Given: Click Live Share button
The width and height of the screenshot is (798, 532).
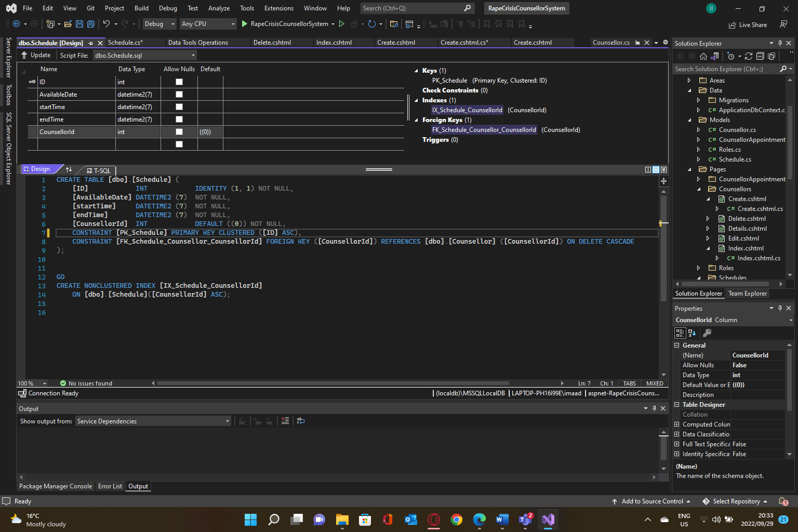Looking at the screenshot, I should pos(748,25).
